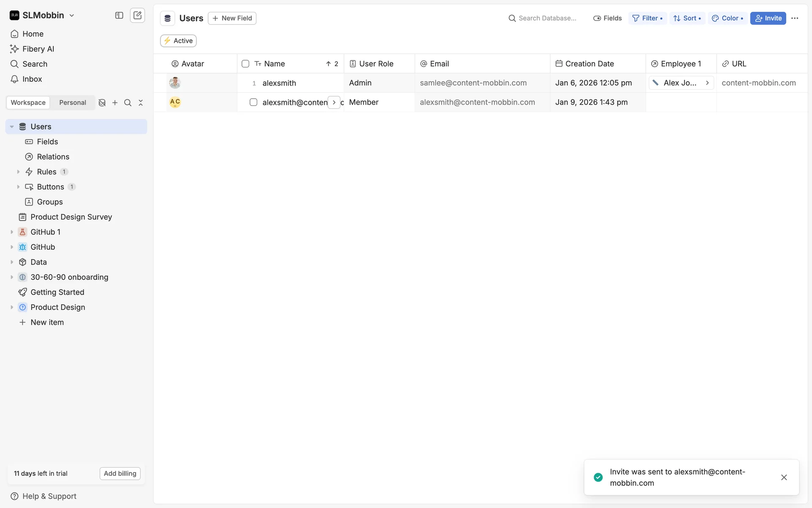Collapse all sidebar items icon
812x508 pixels.
(141, 102)
